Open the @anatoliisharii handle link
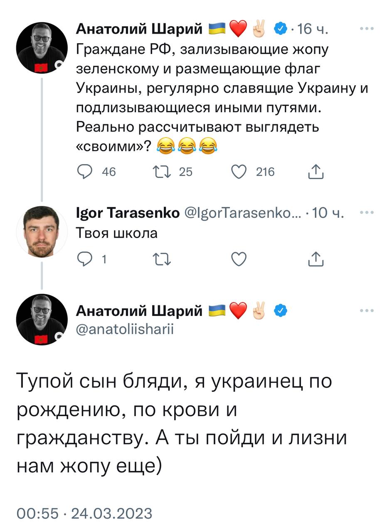392x532 pixels. tap(125, 329)
